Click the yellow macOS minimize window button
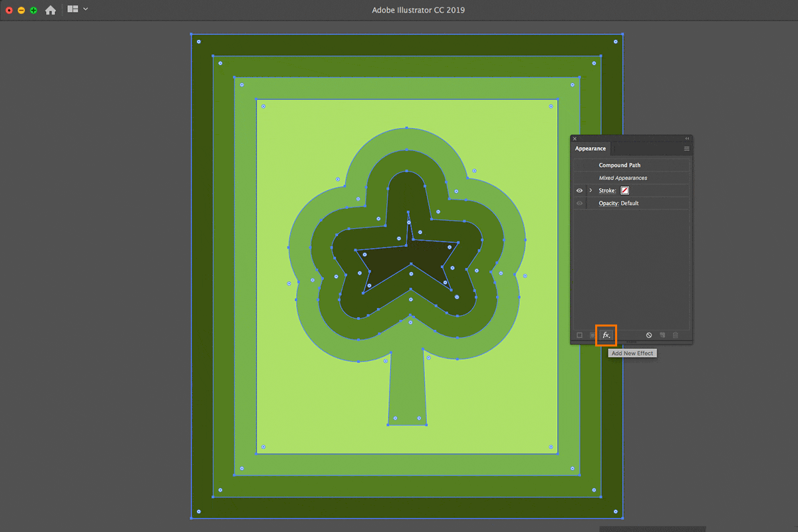The image size is (798, 532). point(21,11)
